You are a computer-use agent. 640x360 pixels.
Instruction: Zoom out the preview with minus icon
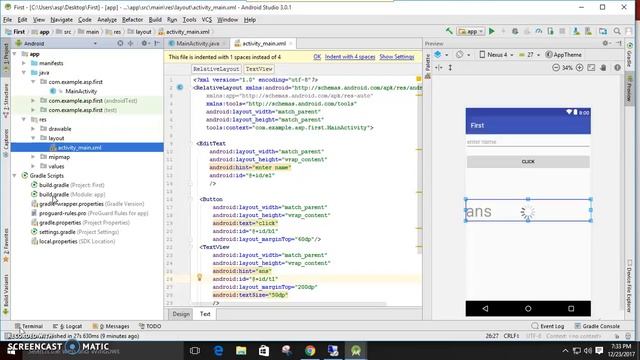coord(556,68)
